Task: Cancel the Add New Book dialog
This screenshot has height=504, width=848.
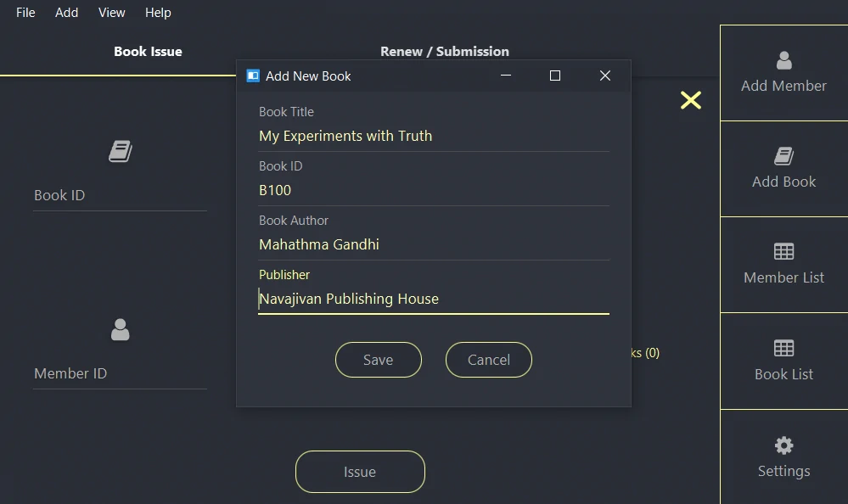Action: pos(488,360)
